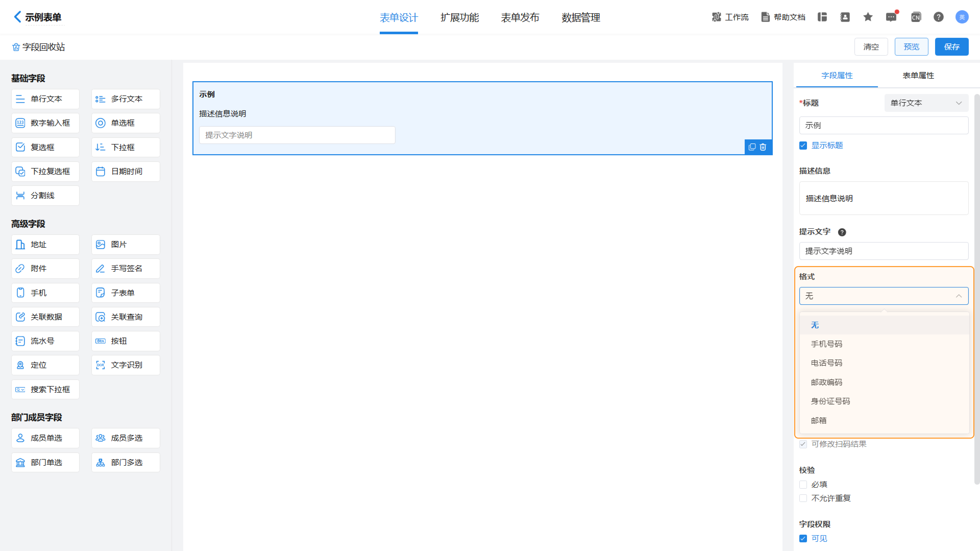Add a 手写签名 signature field

click(126, 269)
